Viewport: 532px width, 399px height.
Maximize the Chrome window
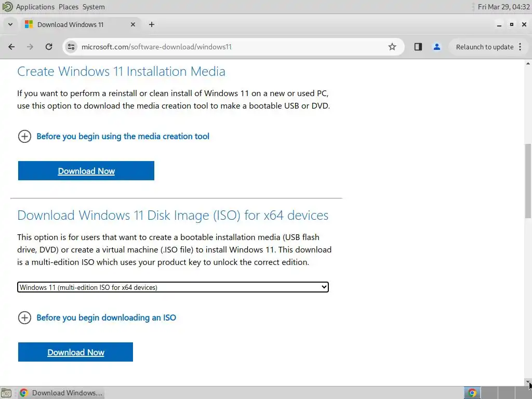[512, 24]
